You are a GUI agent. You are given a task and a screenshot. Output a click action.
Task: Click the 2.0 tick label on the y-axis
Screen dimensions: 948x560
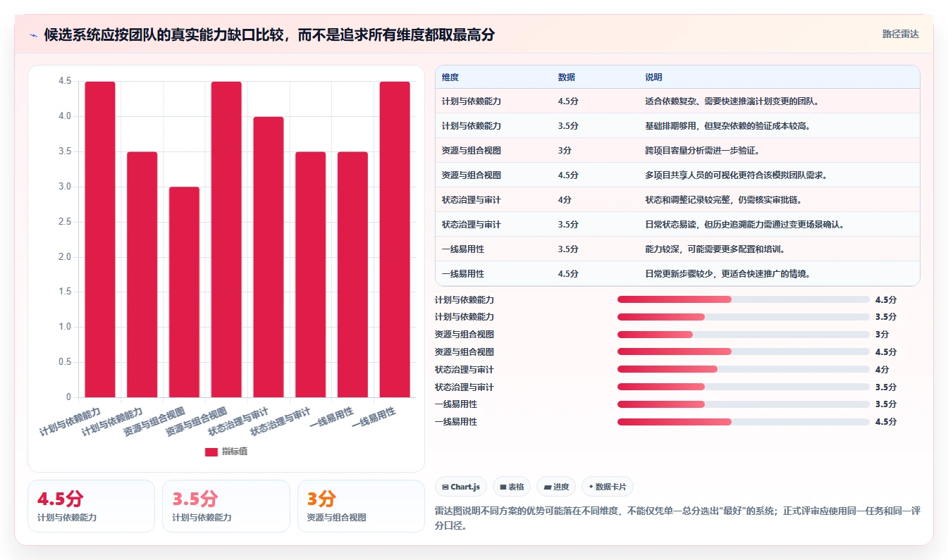point(66,257)
